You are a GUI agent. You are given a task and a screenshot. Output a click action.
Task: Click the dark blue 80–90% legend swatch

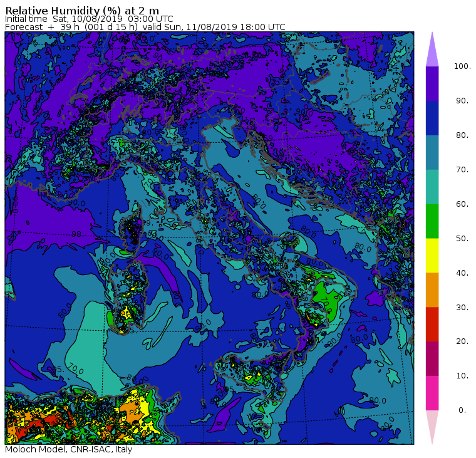[x=432, y=118]
